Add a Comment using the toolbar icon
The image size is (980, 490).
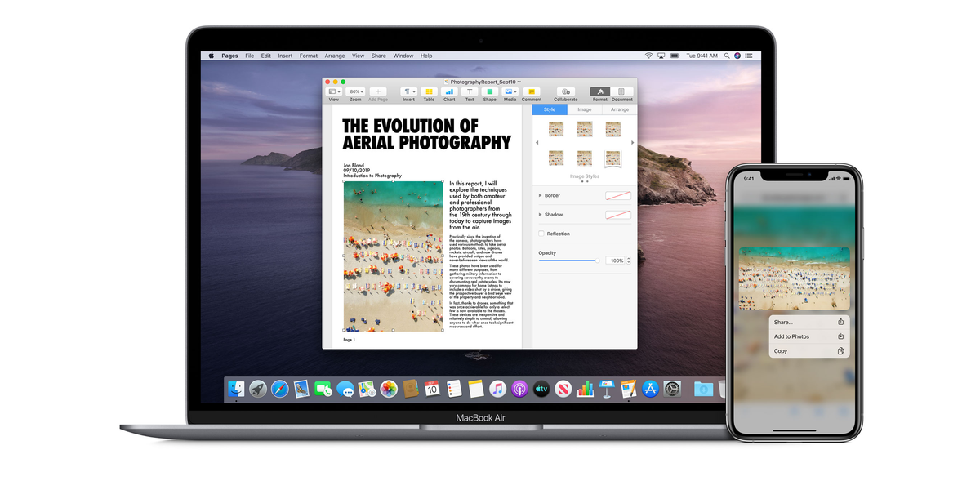532,91
